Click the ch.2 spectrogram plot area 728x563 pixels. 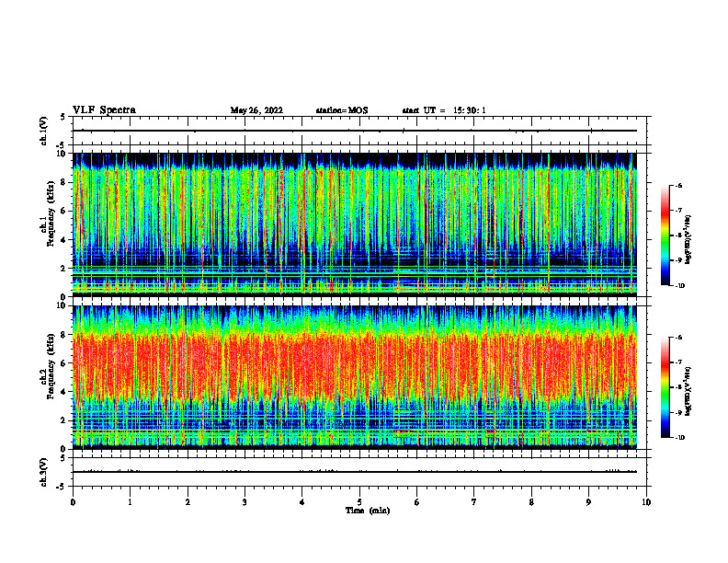[x=355, y=377]
